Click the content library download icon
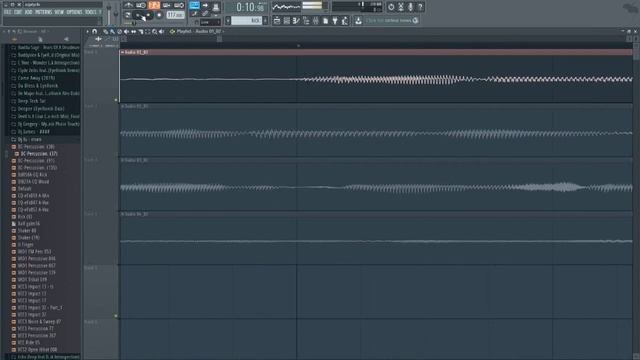This screenshot has height=360, width=640. click(358, 20)
